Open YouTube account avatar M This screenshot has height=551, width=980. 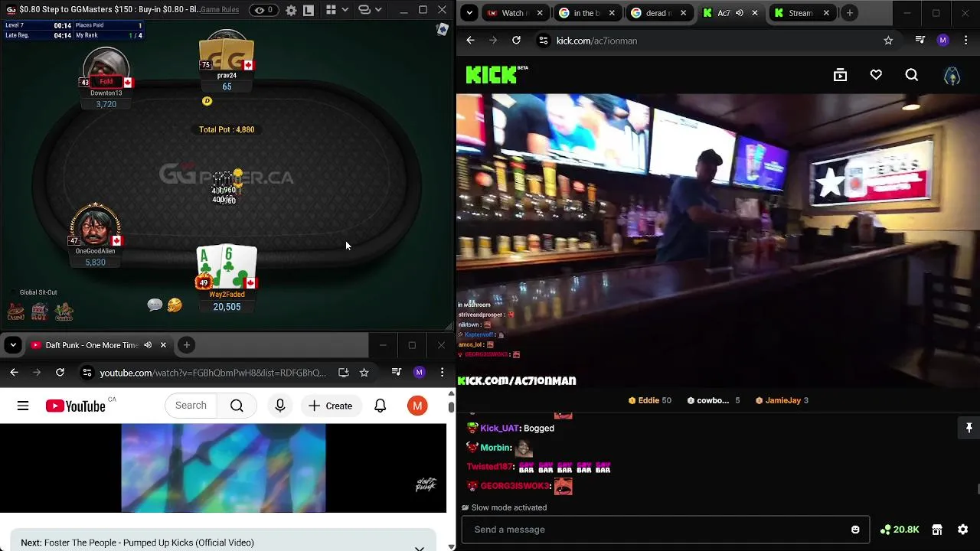click(417, 406)
